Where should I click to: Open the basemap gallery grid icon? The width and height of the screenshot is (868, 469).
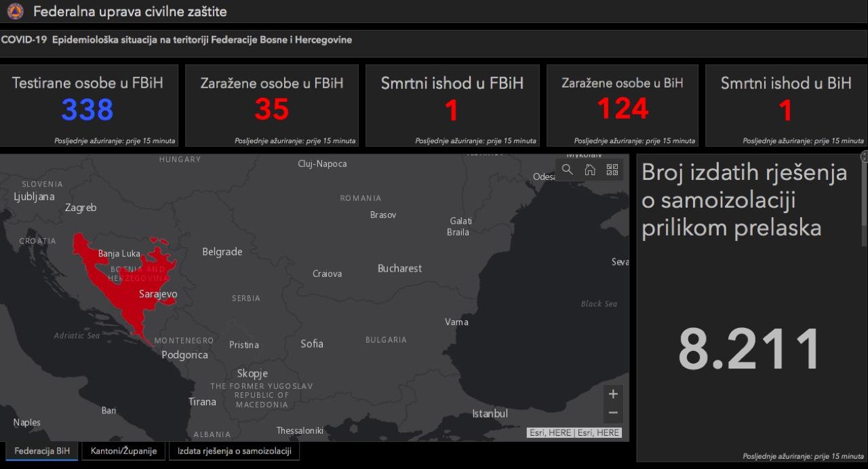pyautogui.click(x=612, y=170)
